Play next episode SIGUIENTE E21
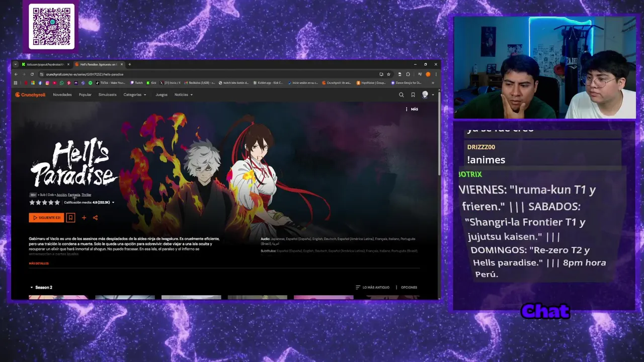The width and height of the screenshot is (644, 362). [46, 218]
